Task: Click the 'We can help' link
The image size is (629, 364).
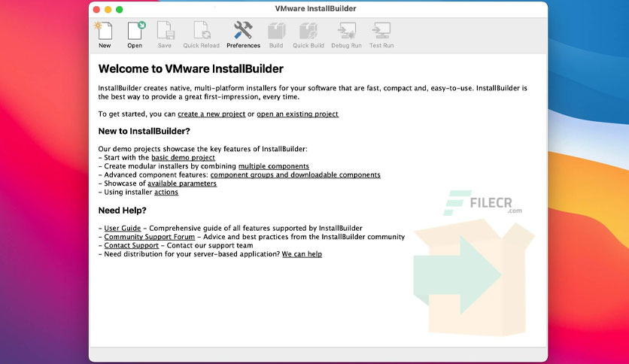Action: coord(302,254)
